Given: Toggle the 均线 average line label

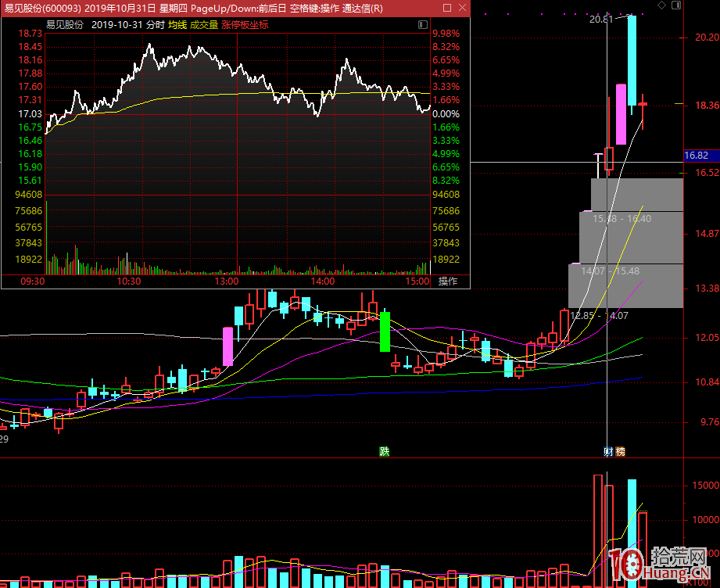Looking at the screenshot, I should tap(177, 24).
